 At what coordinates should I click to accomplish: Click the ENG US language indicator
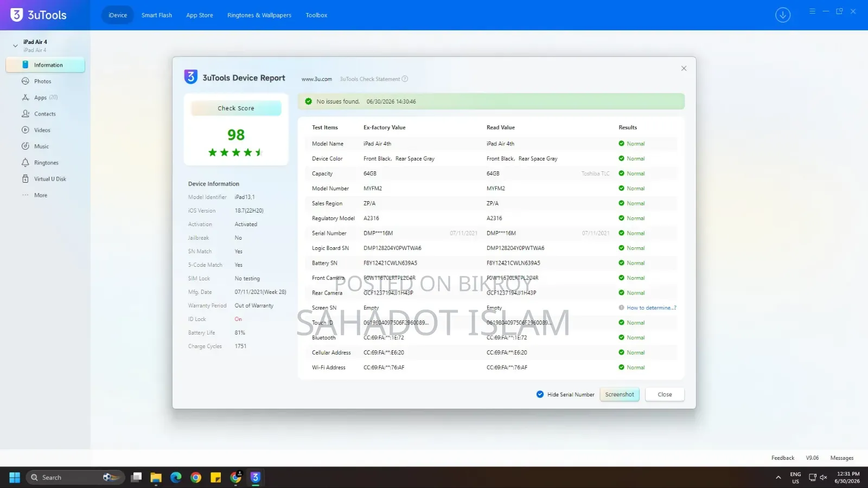click(795, 477)
